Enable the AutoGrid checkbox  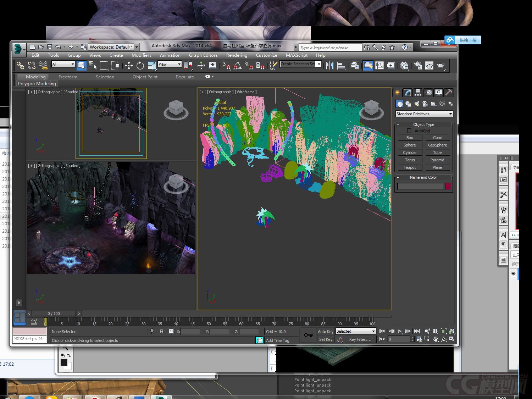[x=409, y=131]
